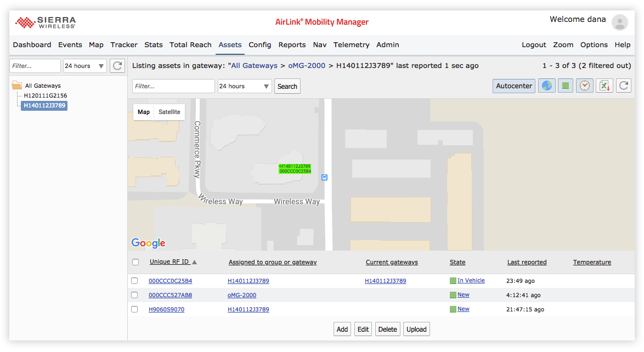644x352 pixels.
Task: Open the sidebar 24 hours dropdown
Action: pos(85,66)
